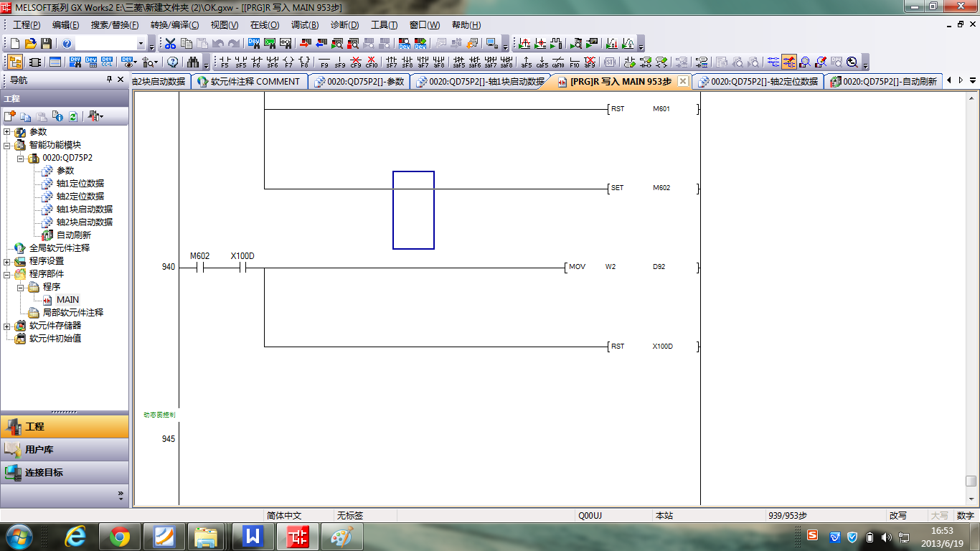Open the combo box next to help icon

pos(141,44)
